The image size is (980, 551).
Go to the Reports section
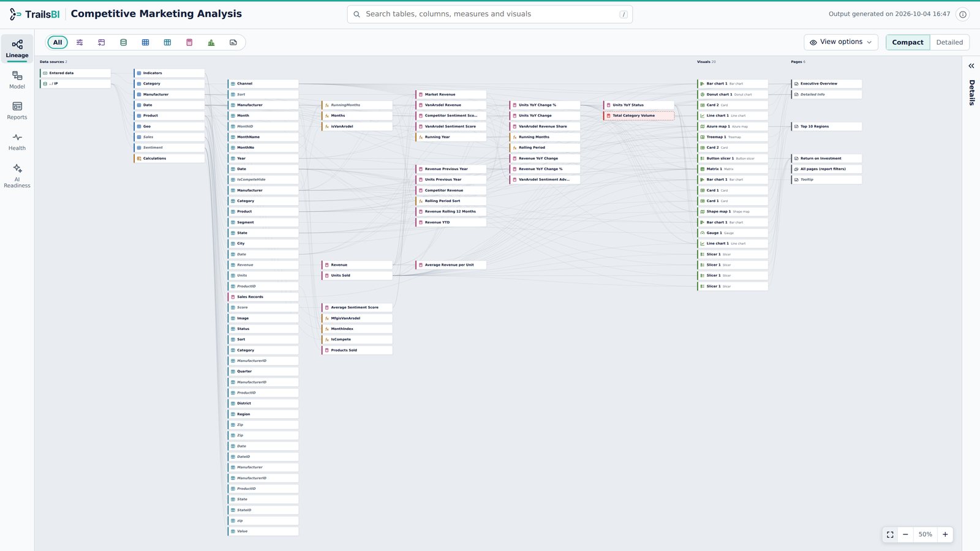(17, 111)
